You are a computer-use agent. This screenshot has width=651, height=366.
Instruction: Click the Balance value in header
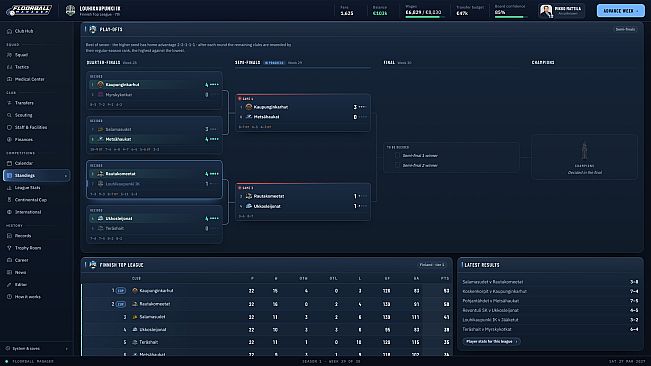(x=380, y=13)
